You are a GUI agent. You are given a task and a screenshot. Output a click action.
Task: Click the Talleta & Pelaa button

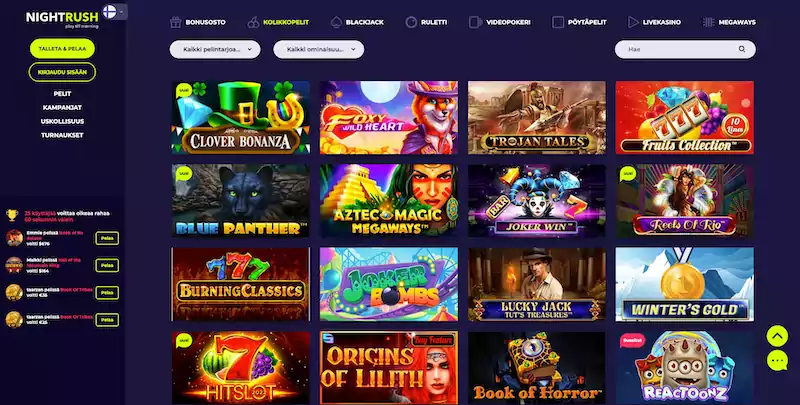click(x=62, y=48)
